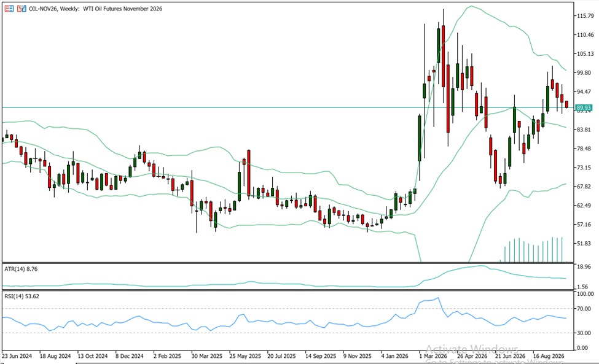Click the 2 Feb 2025 date label
The height and width of the screenshot is (364, 599).
pos(167,356)
